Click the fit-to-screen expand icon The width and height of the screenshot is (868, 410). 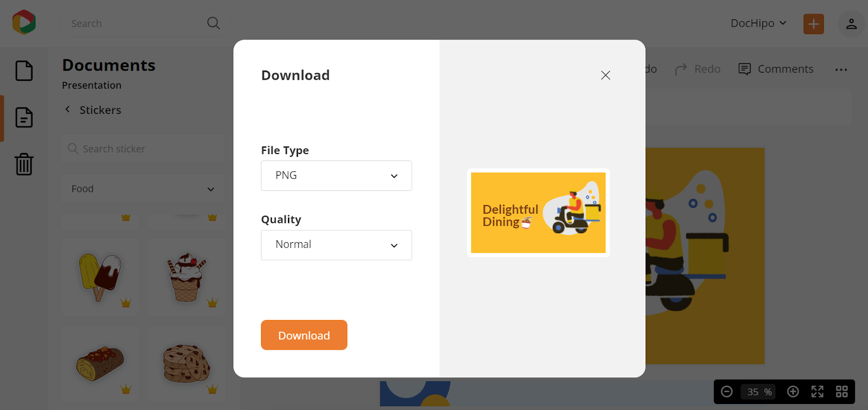tap(818, 392)
